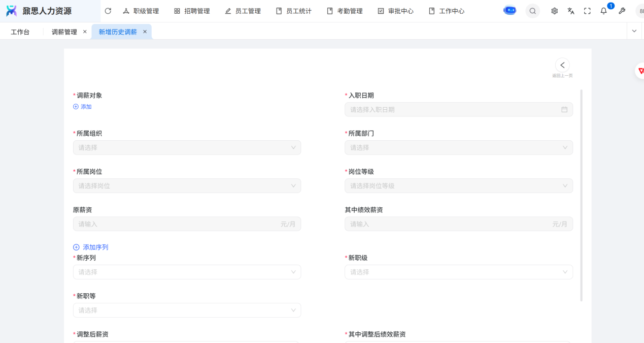Click the refresh icon beside the logo

point(108,11)
